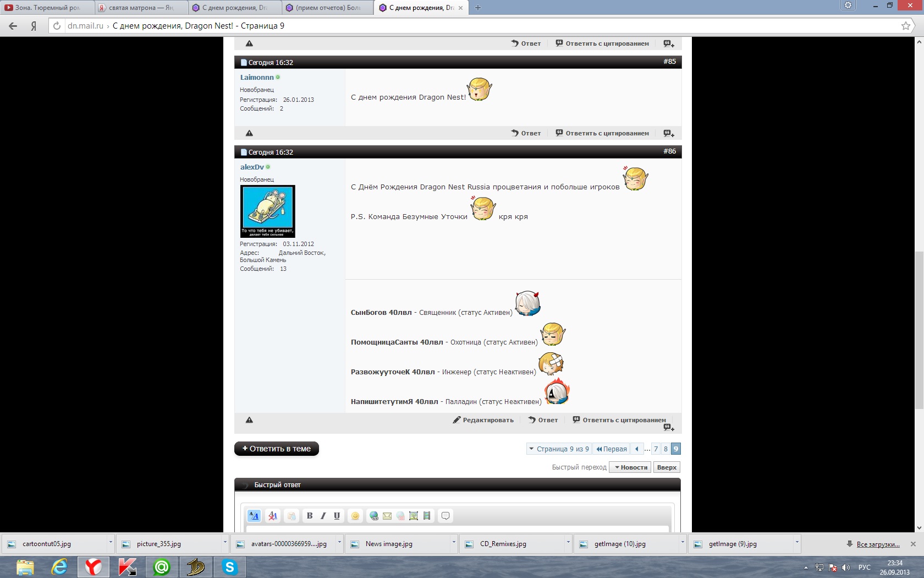Open alexDv user profile link
Screen dimensions: 924x578
pyautogui.click(x=252, y=167)
